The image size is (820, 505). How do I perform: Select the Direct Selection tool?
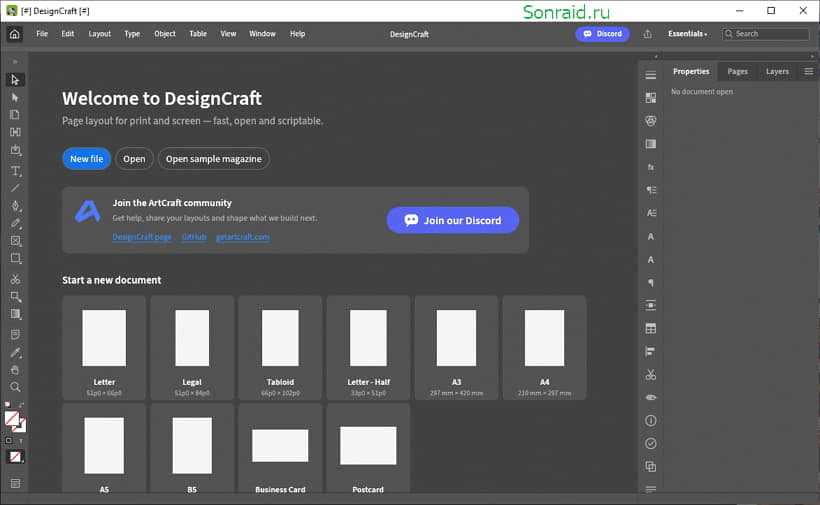pyautogui.click(x=15, y=98)
